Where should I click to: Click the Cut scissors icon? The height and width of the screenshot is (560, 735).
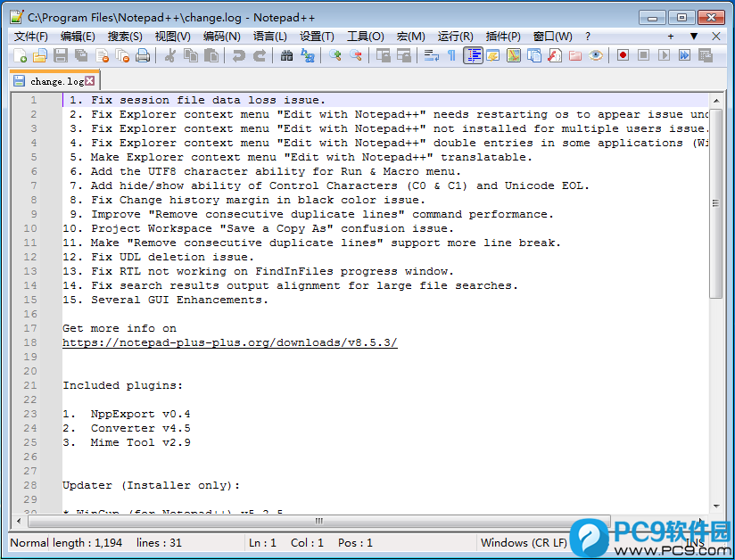click(x=170, y=56)
